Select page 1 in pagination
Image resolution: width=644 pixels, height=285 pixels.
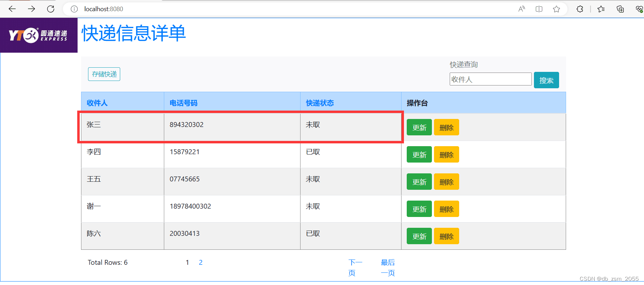[187, 262]
